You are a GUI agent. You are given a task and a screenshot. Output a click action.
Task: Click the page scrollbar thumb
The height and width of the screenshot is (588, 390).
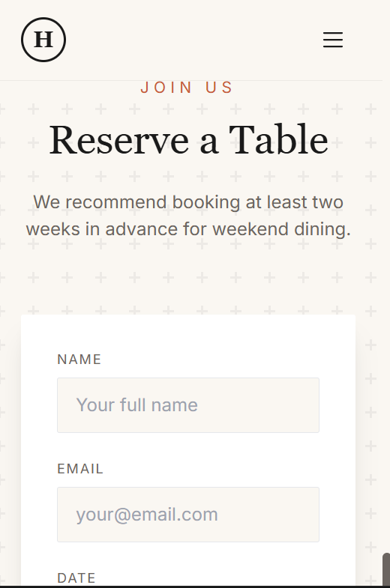(385, 569)
